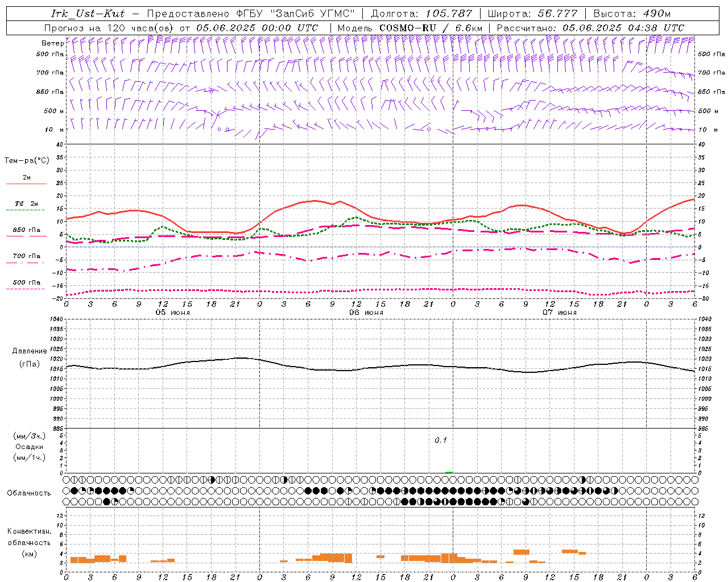Viewport: 728px width, 582px height.
Task: Select "700 гПа" in the temperature legend
Action: click(27, 256)
